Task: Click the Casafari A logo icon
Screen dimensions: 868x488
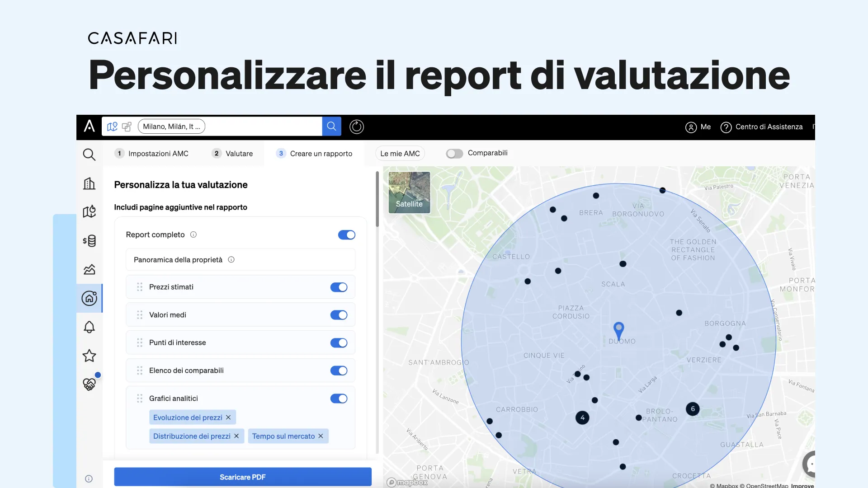Action: click(x=90, y=126)
